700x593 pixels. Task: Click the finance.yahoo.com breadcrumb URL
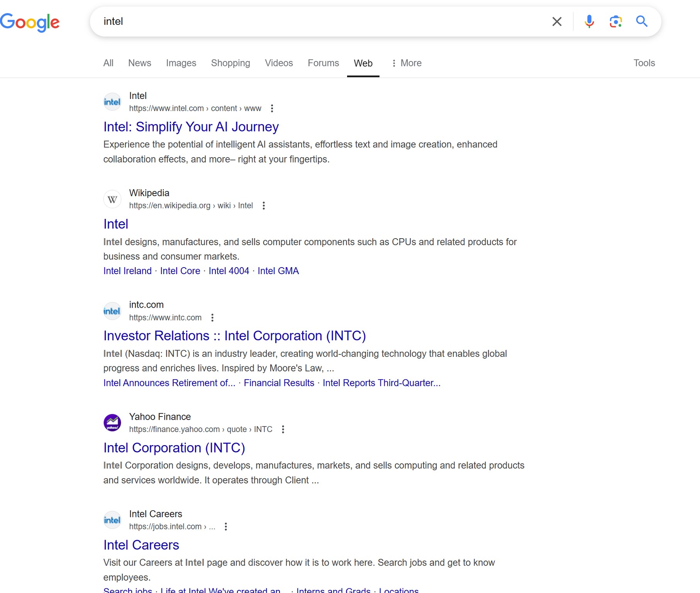[x=201, y=429]
